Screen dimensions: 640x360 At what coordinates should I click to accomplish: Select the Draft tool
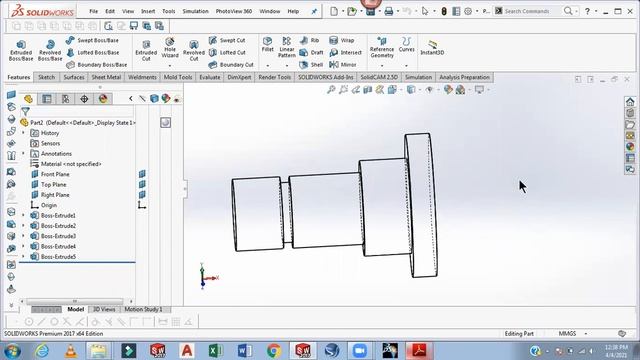pyautogui.click(x=311, y=52)
